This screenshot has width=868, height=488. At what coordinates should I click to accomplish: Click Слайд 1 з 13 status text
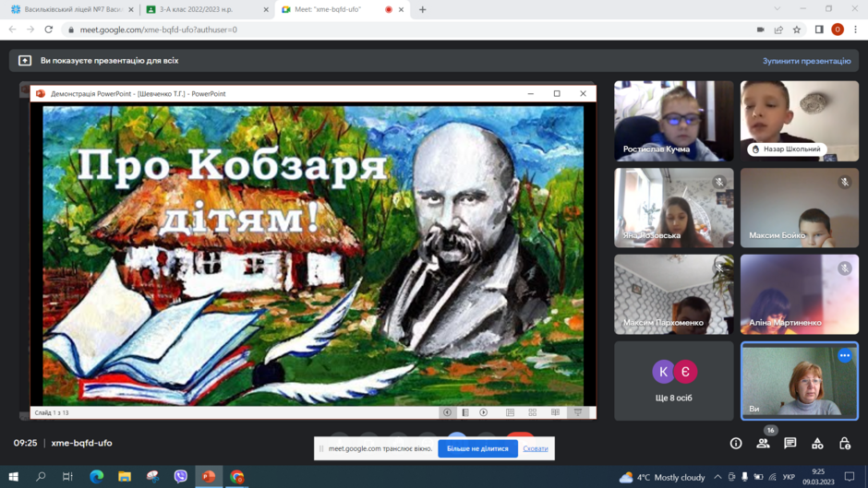pos(52,412)
